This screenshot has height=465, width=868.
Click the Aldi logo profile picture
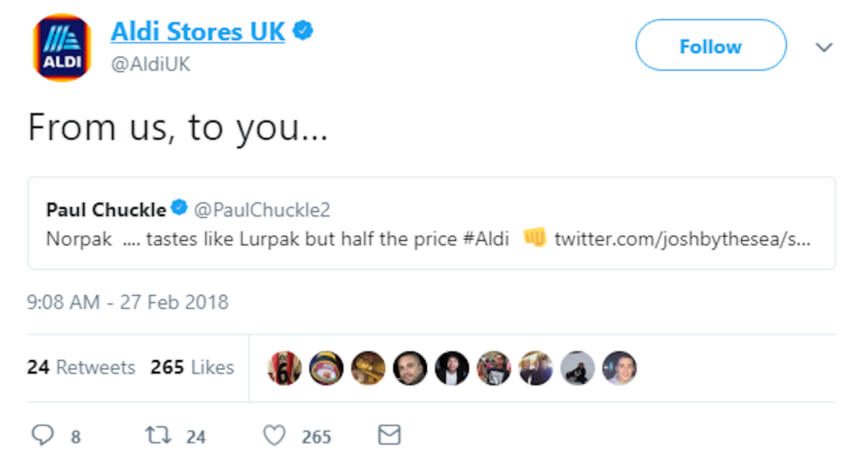tap(62, 47)
